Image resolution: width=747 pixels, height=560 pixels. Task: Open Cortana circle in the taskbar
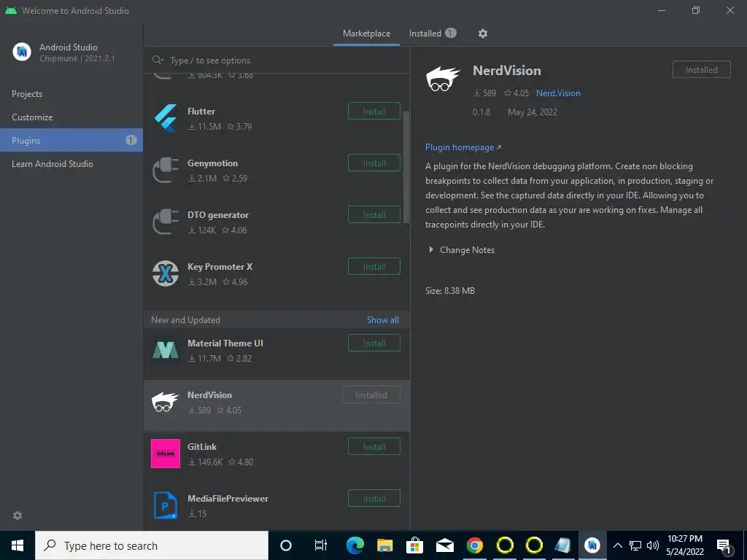tap(286, 545)
